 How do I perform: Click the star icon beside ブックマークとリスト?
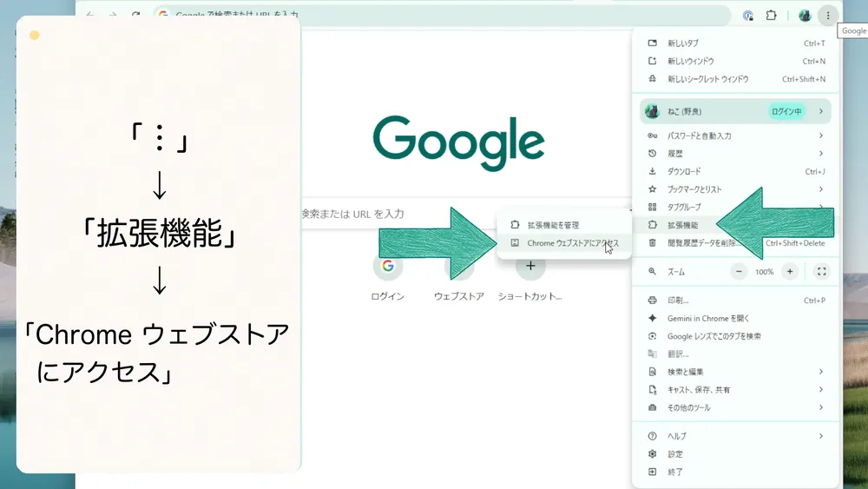click(x=652, y=188)
